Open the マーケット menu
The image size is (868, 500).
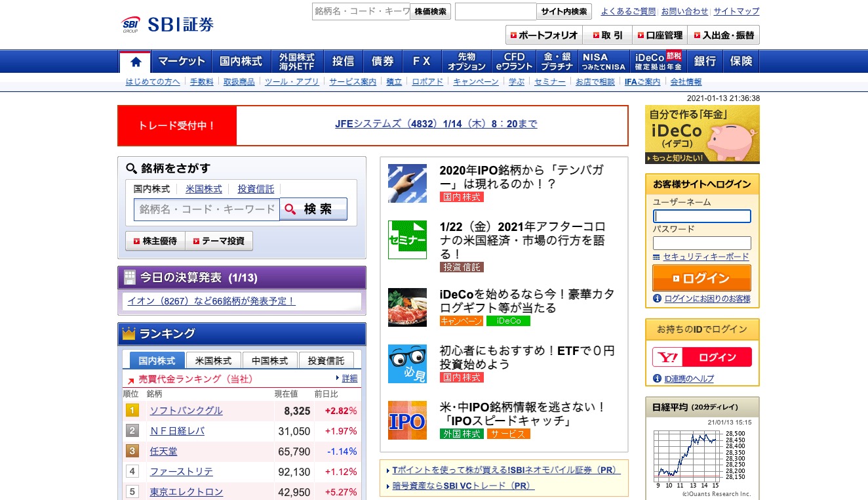(182, 62)
